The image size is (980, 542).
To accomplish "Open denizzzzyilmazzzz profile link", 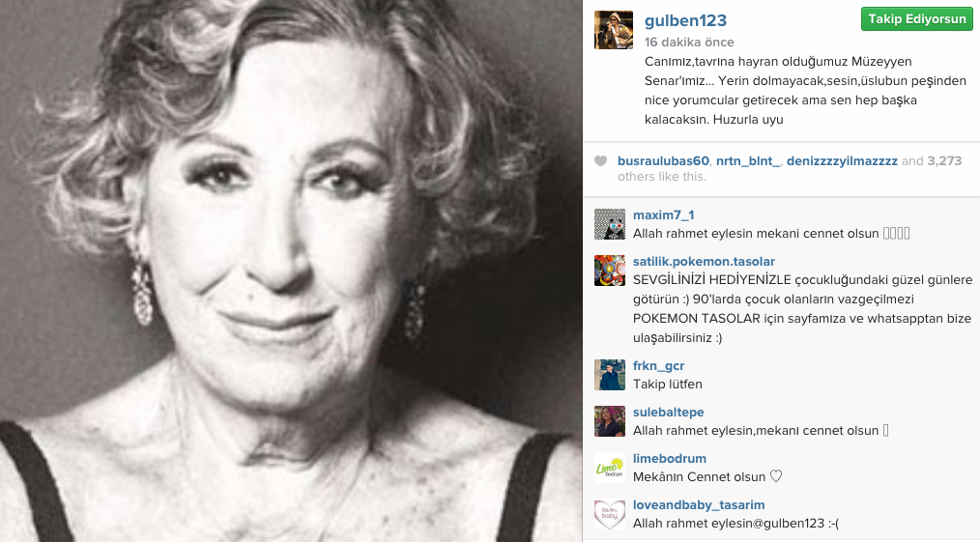I will click(842, 161).
